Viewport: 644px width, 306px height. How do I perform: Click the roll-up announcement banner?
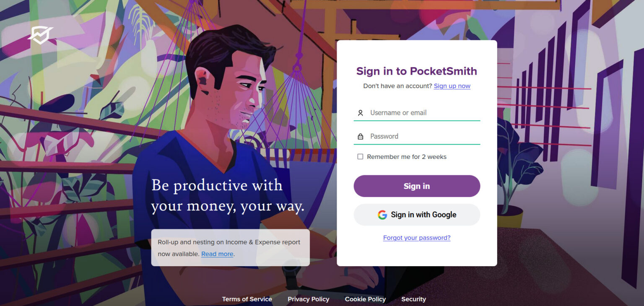pyautogui.click(x=230, y=248)
